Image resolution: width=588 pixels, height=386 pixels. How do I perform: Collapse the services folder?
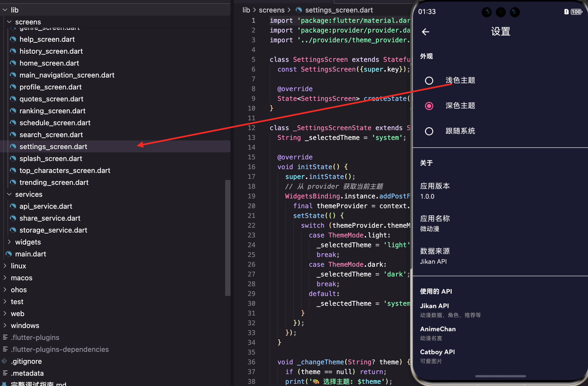coord(9,194)
